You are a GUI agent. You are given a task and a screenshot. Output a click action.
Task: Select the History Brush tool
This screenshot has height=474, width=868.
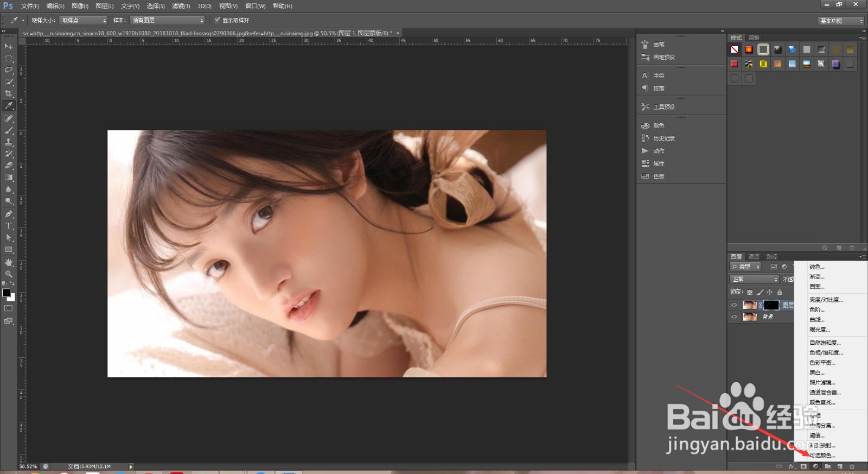[x=9, y=154]
